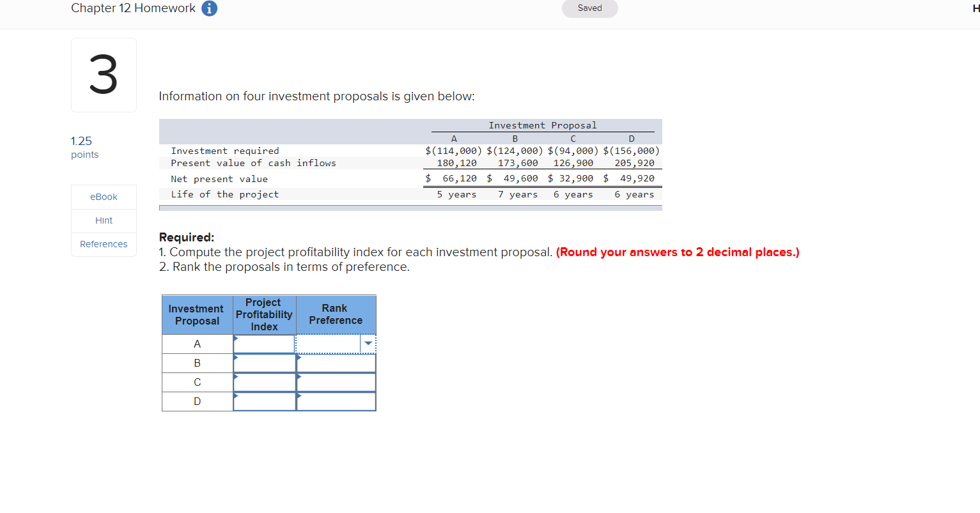Screen dimensions: 980x513
Task: Open the eBook link
Action: (x=104, y=197)
